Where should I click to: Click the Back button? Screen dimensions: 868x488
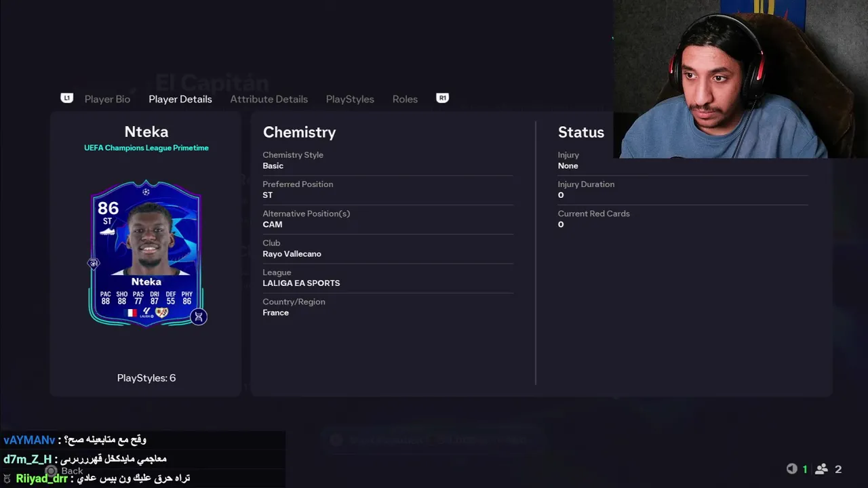64,471
